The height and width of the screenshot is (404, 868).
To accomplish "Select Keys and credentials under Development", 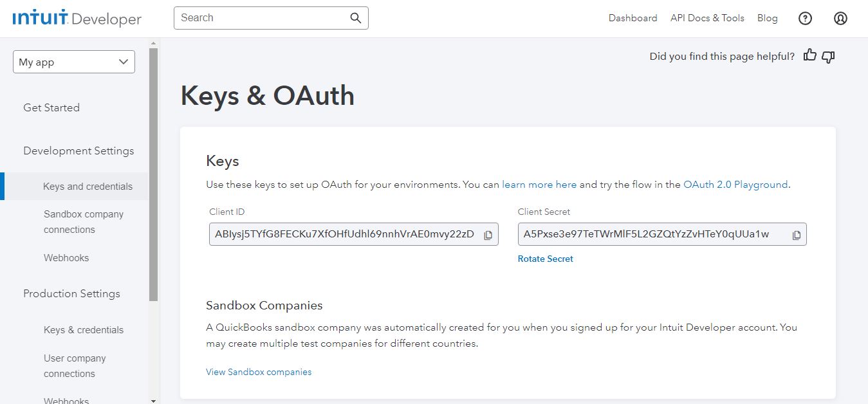I will click(88, 187).
